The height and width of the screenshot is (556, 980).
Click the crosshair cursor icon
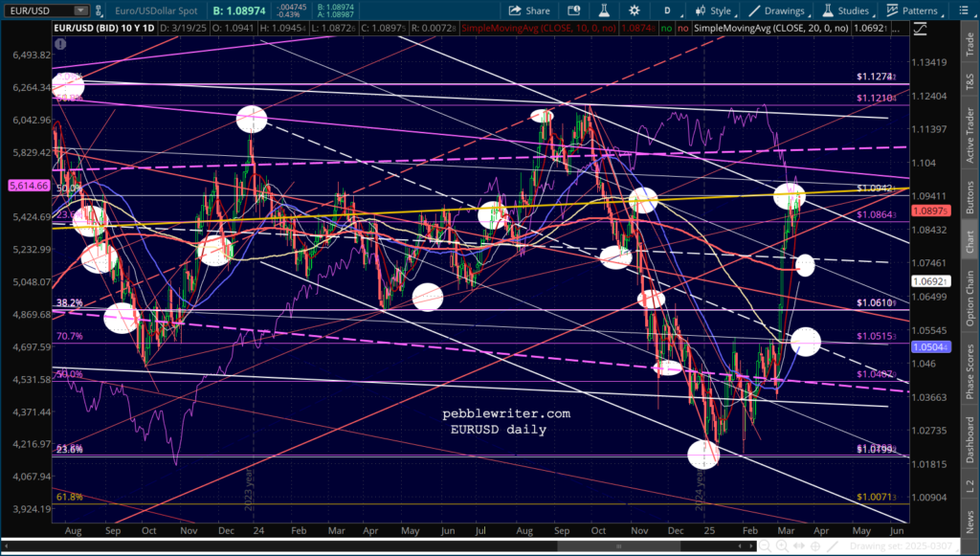[x=813, y=546]
